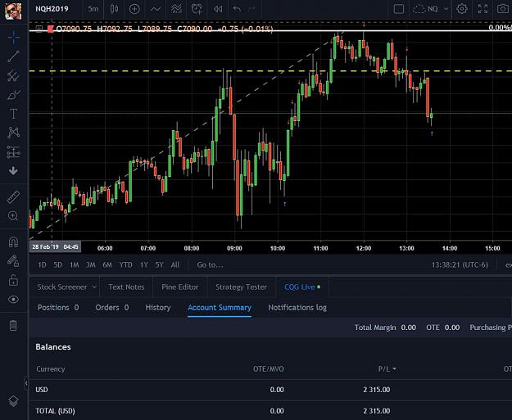Start bar replay with rewind icon
Screen dimensions: 512x420
pos(218,9)
